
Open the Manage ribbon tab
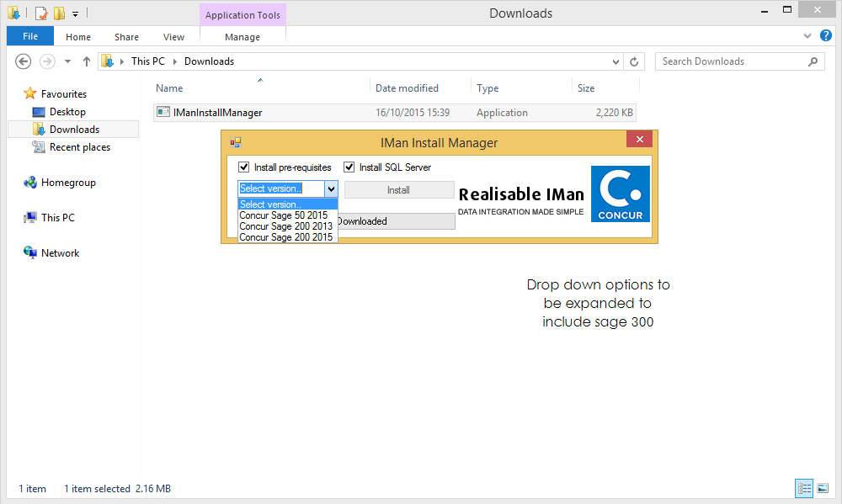coord(242,37)
